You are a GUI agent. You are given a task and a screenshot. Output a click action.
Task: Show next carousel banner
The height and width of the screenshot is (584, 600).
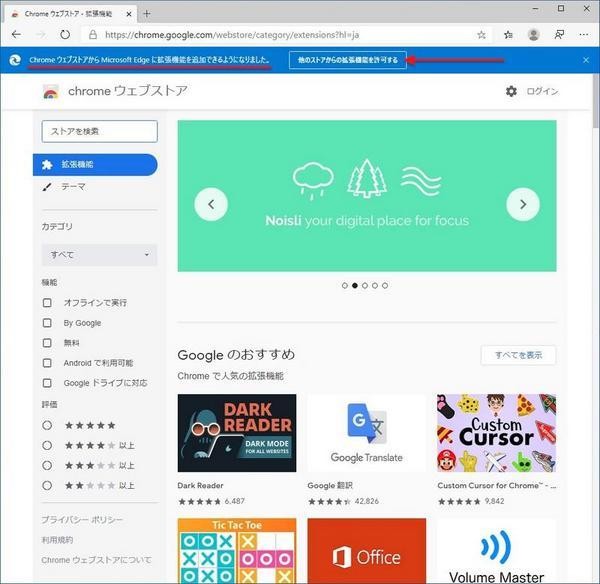[523, 204]
